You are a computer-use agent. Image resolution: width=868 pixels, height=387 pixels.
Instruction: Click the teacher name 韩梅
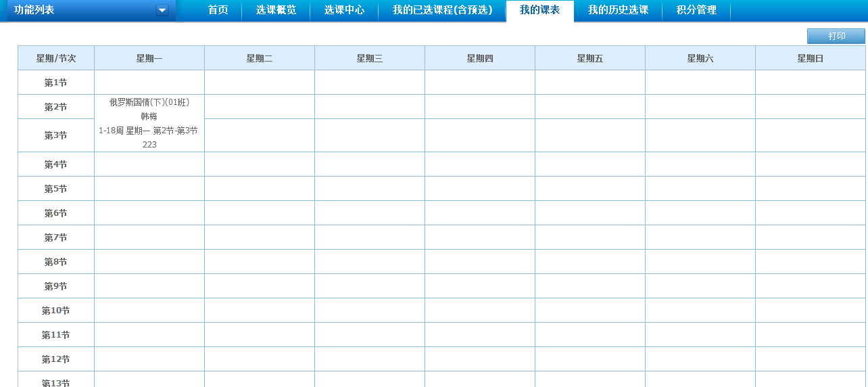[x=149, y=116]
